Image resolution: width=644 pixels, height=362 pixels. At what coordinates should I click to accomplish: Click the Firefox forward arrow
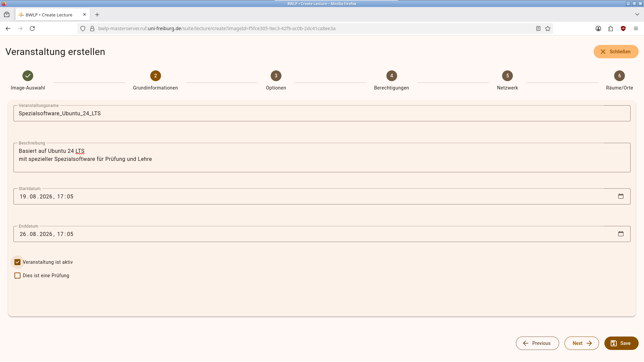(x=20, y=28)
